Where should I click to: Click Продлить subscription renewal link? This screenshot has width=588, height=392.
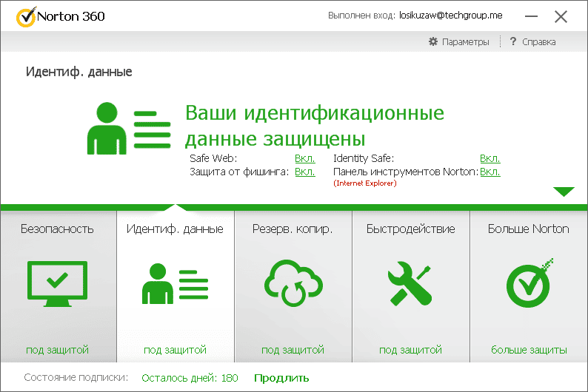281,378
